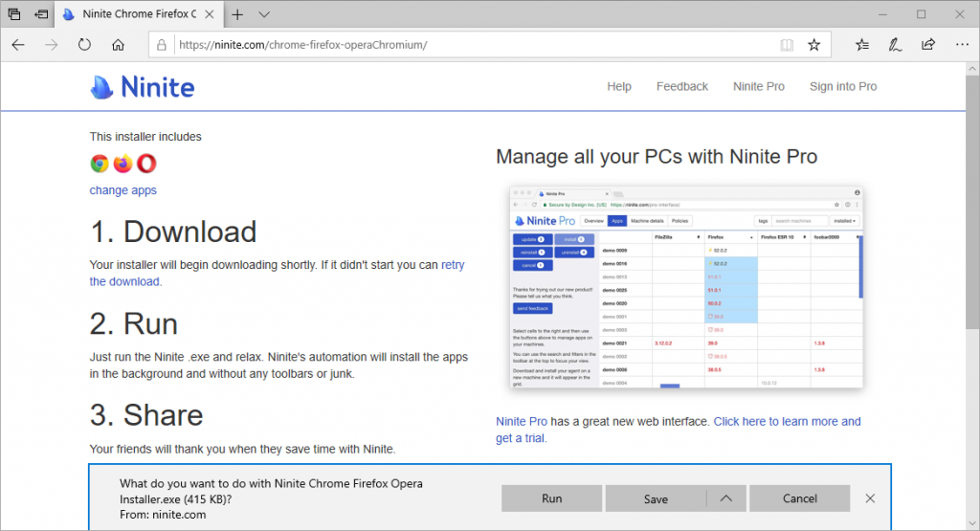Image resolution: width=980 pixels, height=531 pixels.
Task: Open the new tab plus button
Action: (237, 14)
